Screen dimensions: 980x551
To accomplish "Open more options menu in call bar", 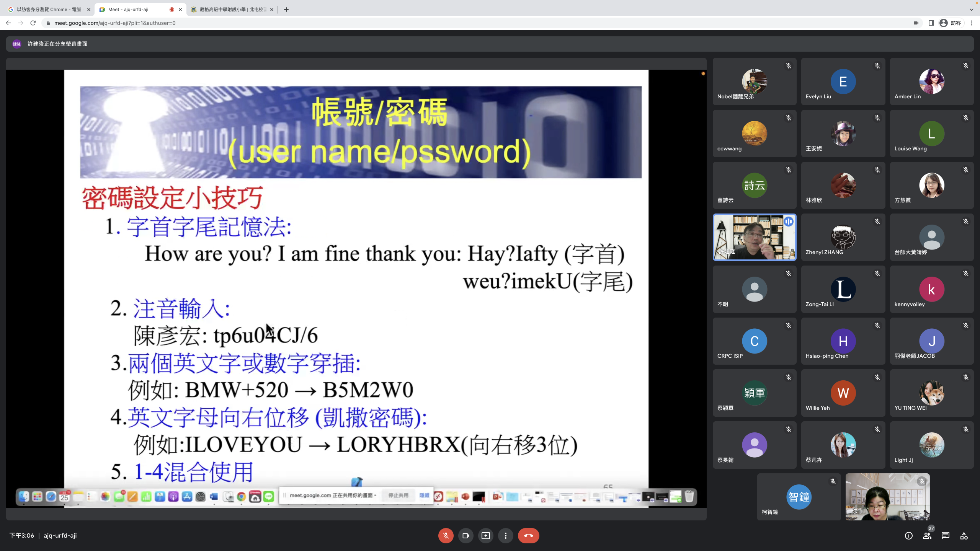I will pos(505,536).
